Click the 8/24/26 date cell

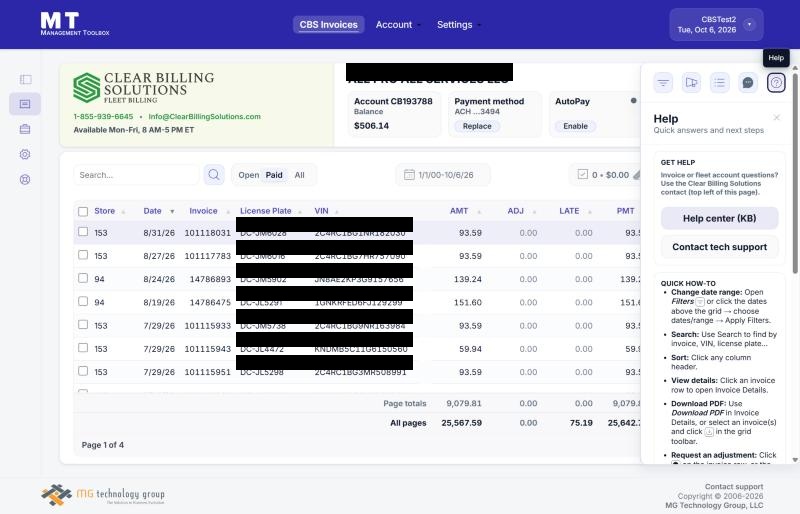coord(159,279)
